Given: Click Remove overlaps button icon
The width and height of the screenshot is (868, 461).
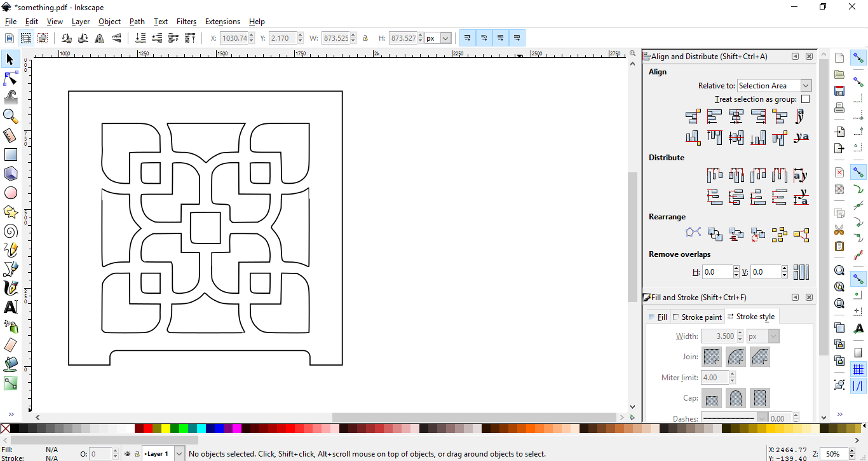Looking at the screenshot, I should [x=801, y=272].
